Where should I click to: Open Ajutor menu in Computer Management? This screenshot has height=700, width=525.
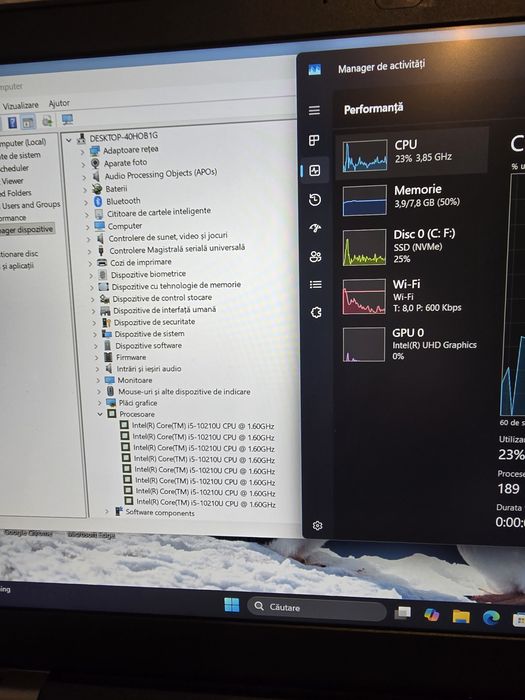click(59, 103)
